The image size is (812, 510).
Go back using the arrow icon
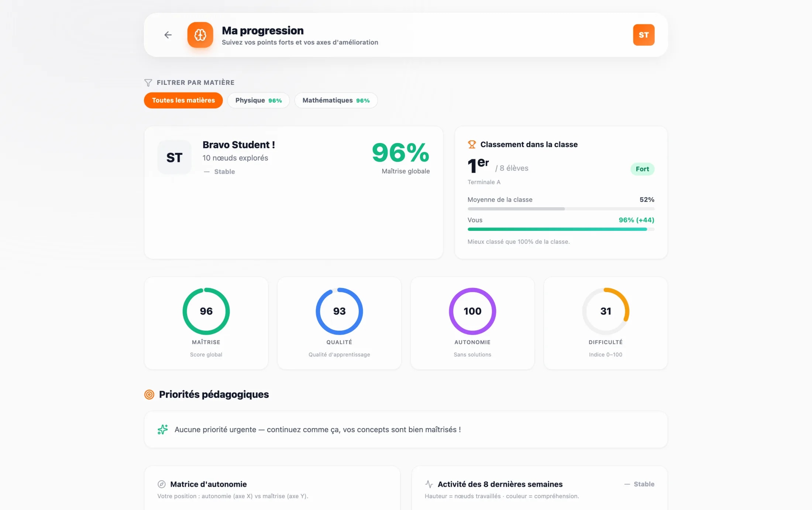click(168, 35)
